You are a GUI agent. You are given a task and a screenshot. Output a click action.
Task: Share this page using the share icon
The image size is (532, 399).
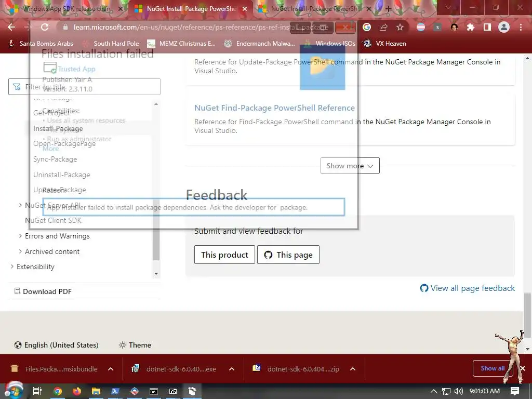coord(383,27)
